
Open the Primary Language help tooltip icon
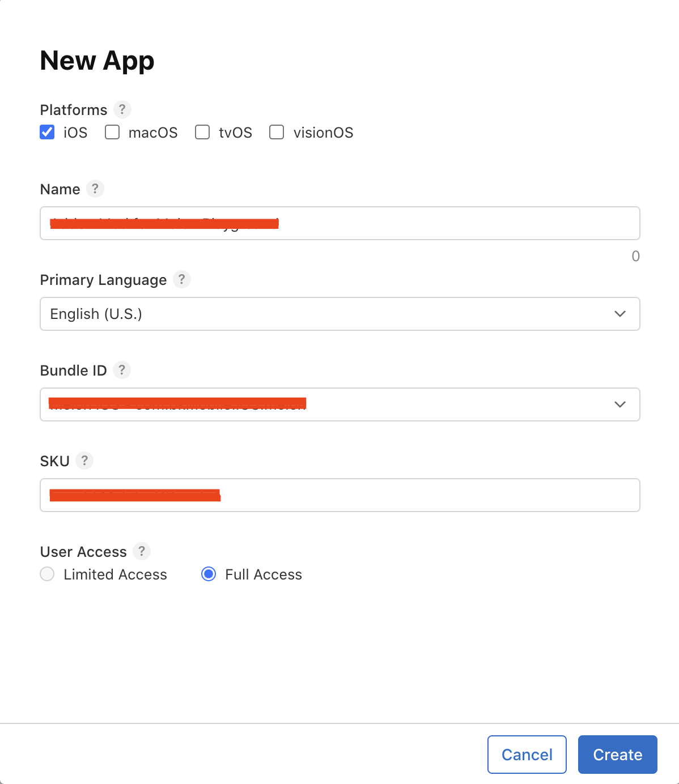pos(181,279)
